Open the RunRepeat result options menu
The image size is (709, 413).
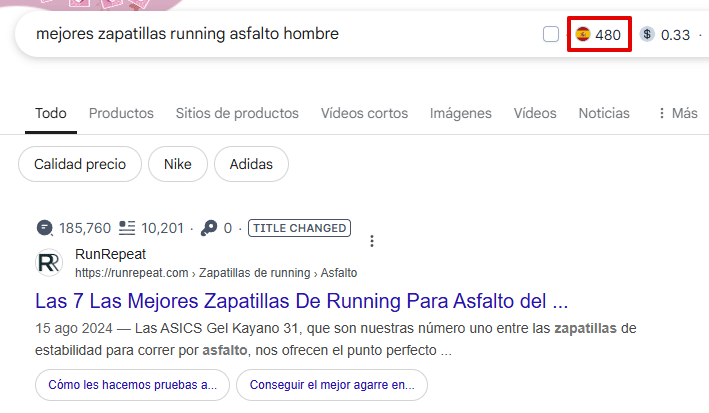[372, 241]
